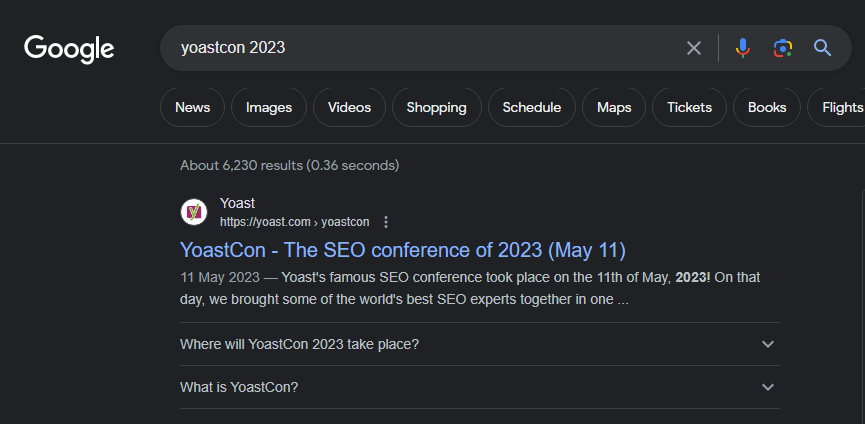Open the Videos filter

349,107
